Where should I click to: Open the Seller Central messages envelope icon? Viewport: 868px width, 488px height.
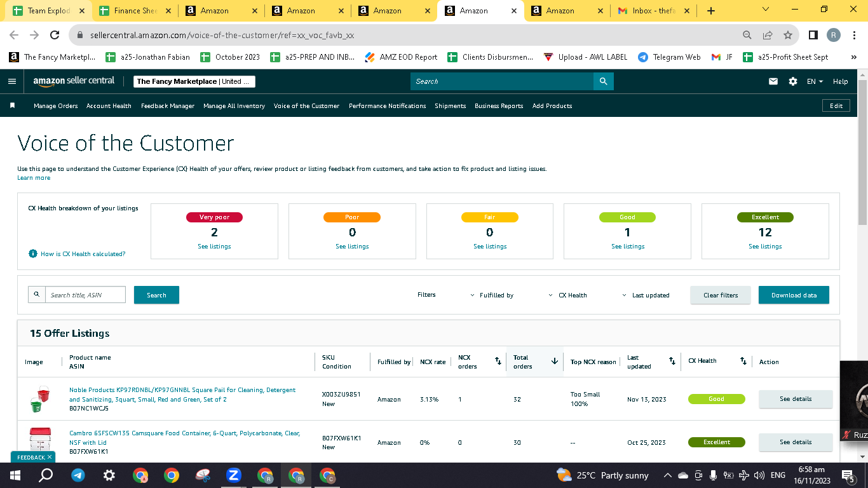tap(773, 81)
